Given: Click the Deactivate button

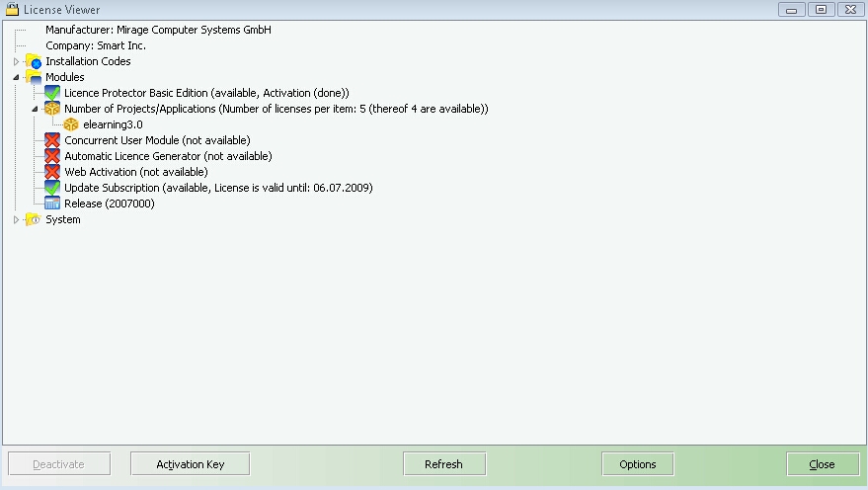Looking at the screenshot, I should point(59,464).
